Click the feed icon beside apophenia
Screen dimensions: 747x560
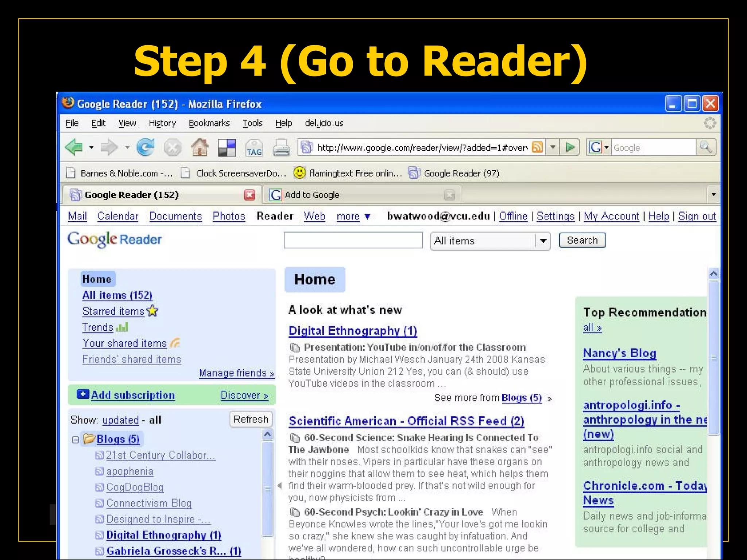point(99,471)
